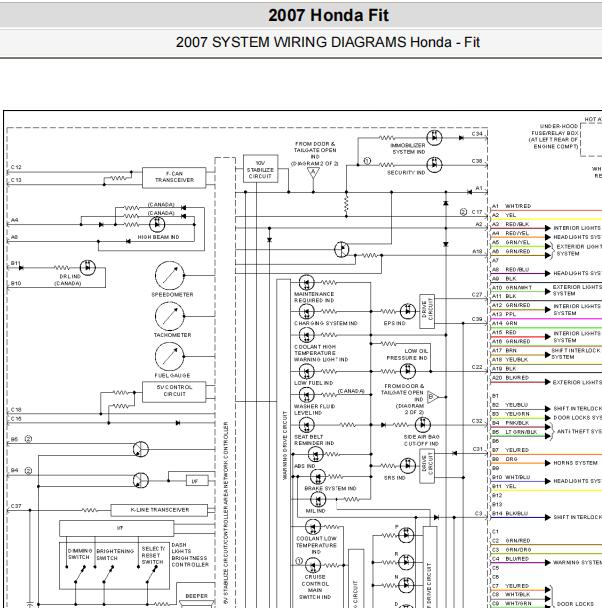Select the Coolant Low Temperature Ind LED symbol

[x=313, y=527]
